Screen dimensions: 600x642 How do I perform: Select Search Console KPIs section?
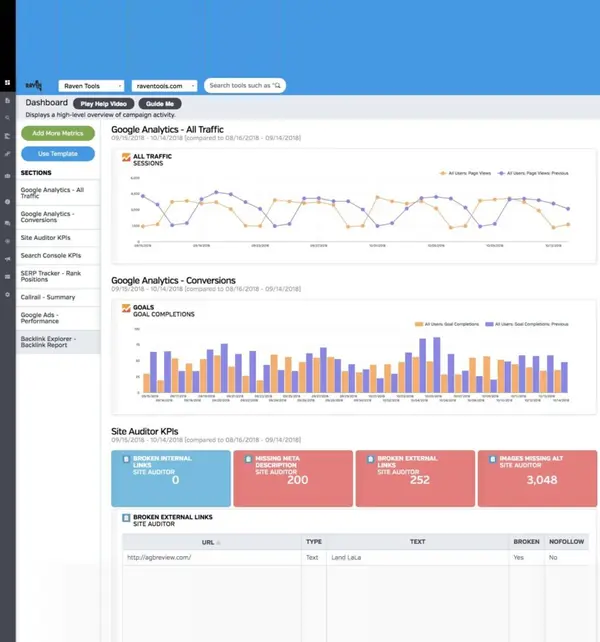tap(58, 255)
